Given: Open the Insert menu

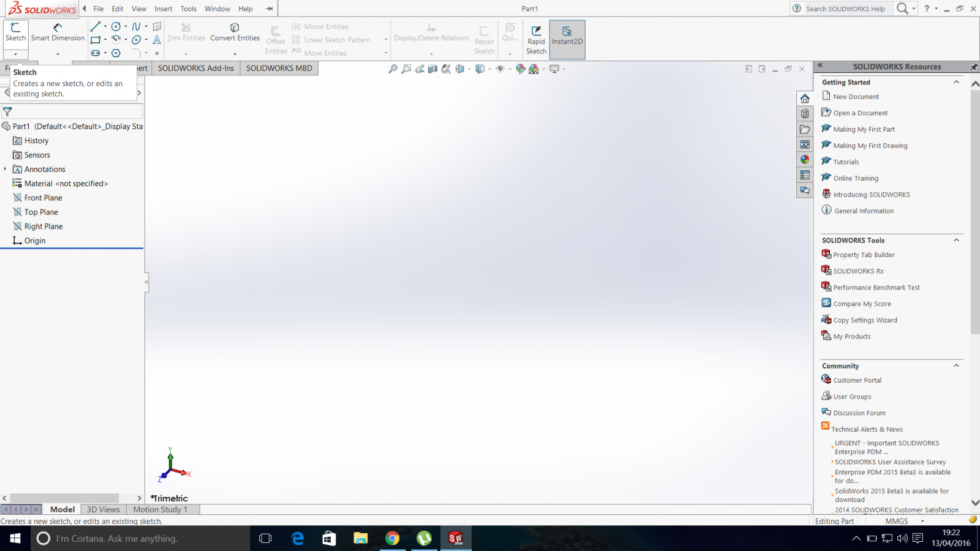Looking at the screenshot, I should [164, 9].
